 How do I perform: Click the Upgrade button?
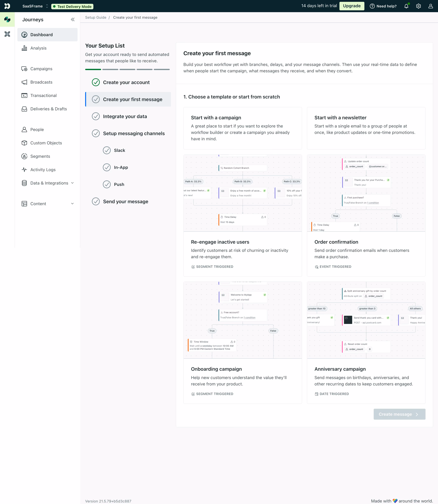coord(352,6)
